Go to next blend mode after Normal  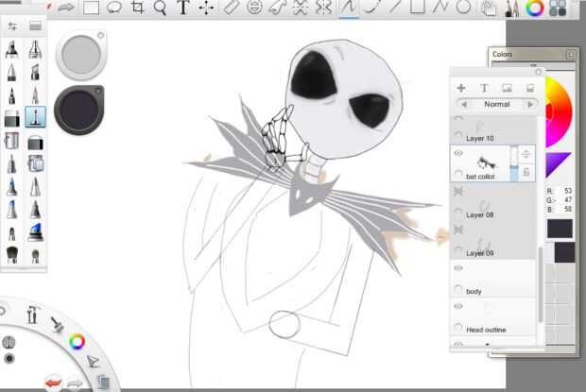point(531,104)
